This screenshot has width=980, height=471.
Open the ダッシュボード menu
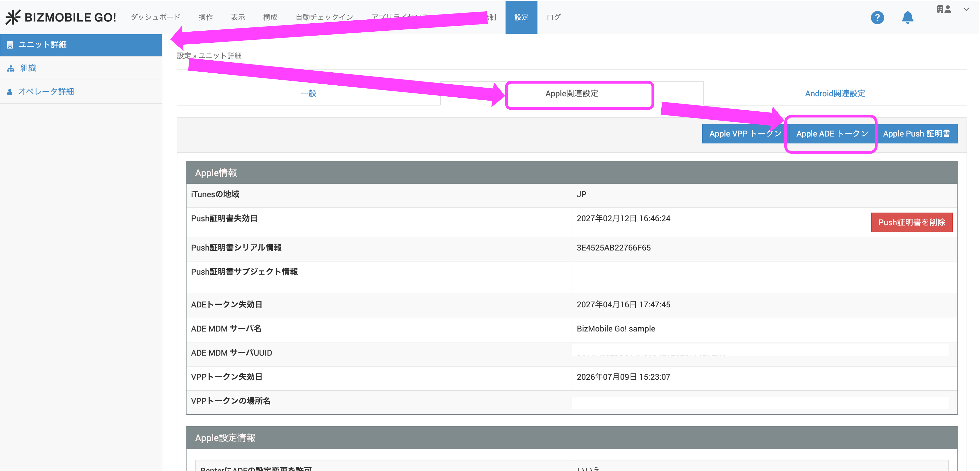click(x=155, y=17)
